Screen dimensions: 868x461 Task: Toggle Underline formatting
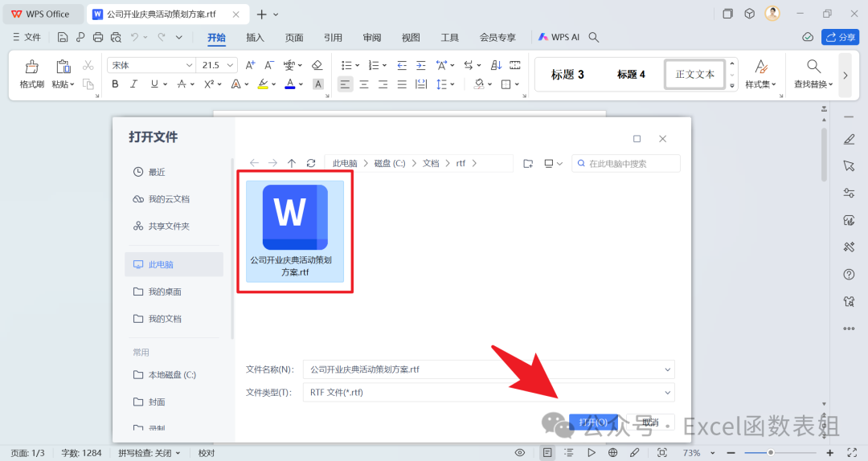point(154,84)
